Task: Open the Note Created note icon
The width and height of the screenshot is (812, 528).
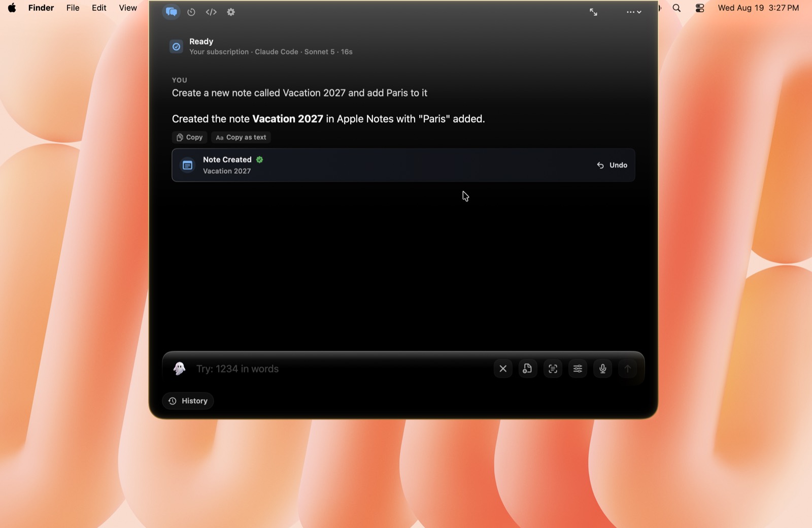Action: (x=187, y=166)
